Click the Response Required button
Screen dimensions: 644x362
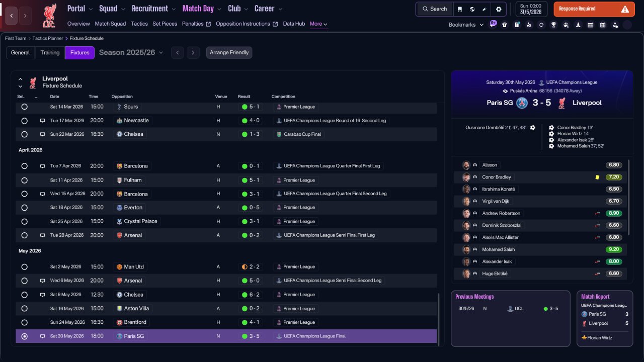594,9
